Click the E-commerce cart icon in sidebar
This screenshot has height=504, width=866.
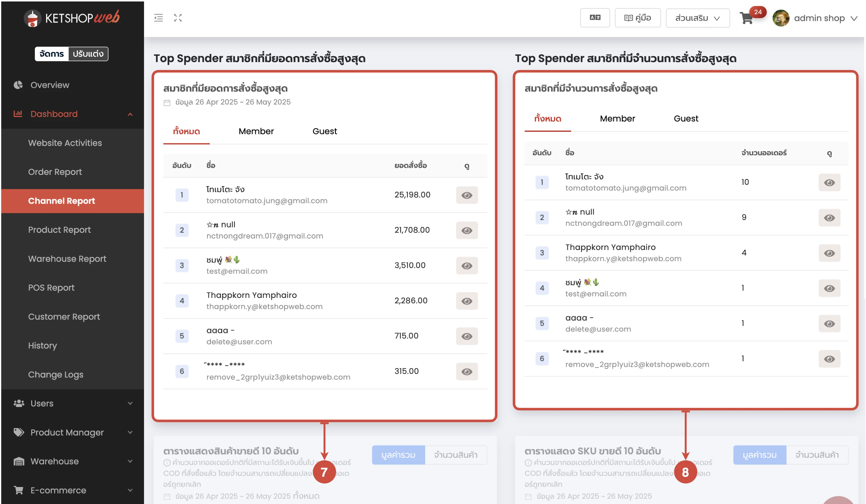[x=19, y=490]
